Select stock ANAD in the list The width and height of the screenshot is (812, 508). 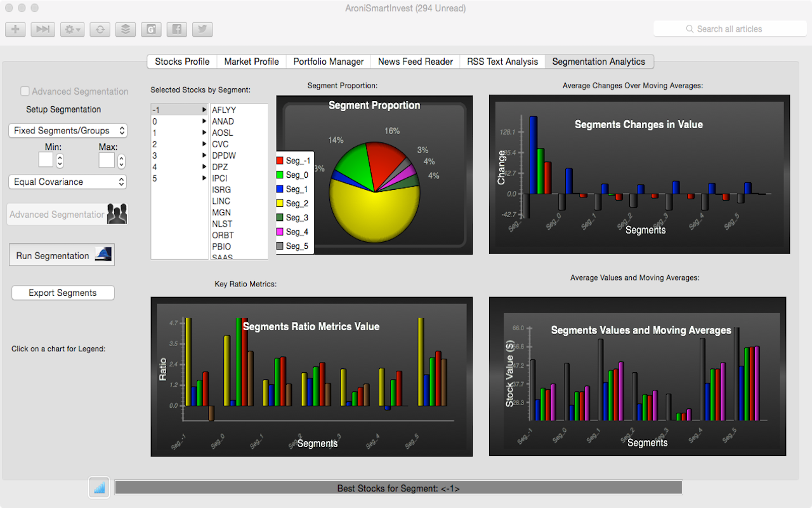pyautogui.click(x=239, y=121)
